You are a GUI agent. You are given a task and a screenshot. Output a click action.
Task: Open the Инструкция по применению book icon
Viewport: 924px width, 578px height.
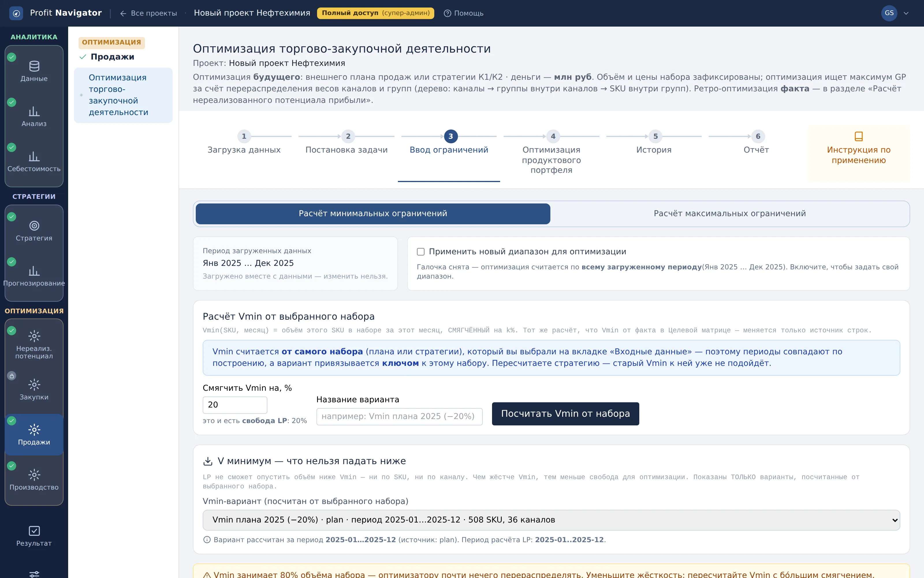(858, 136)
